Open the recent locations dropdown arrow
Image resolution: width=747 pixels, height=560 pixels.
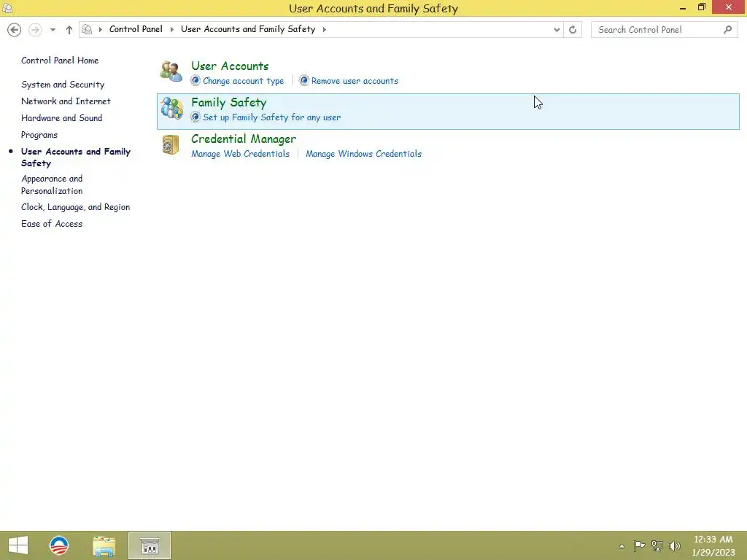pos(53,29)
